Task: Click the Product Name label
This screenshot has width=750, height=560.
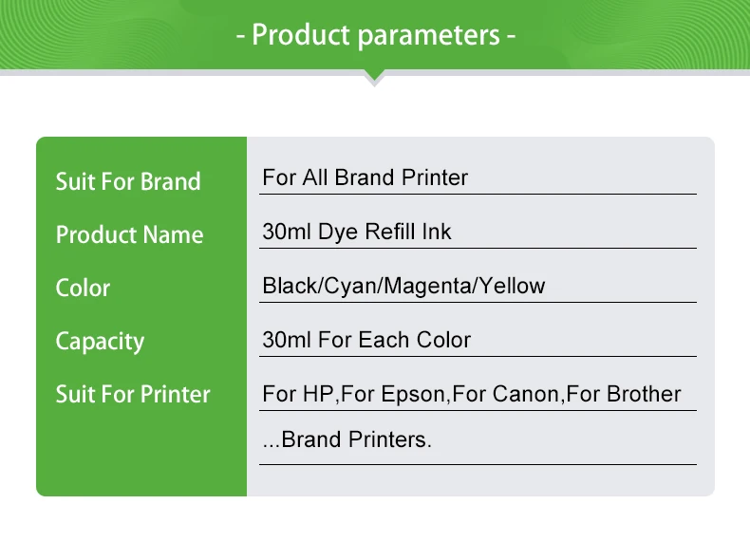Action: pos(130,234)
